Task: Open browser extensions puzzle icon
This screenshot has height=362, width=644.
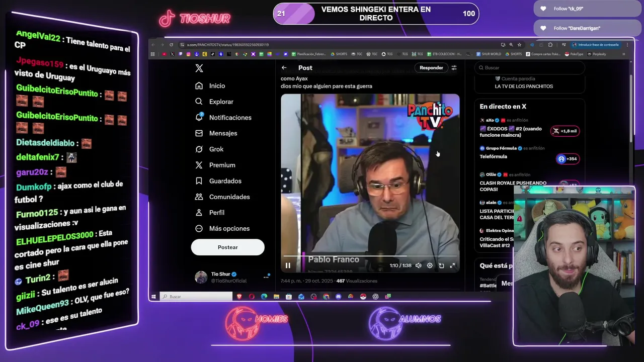Action: pyautogui.click(x=550, y=45)
